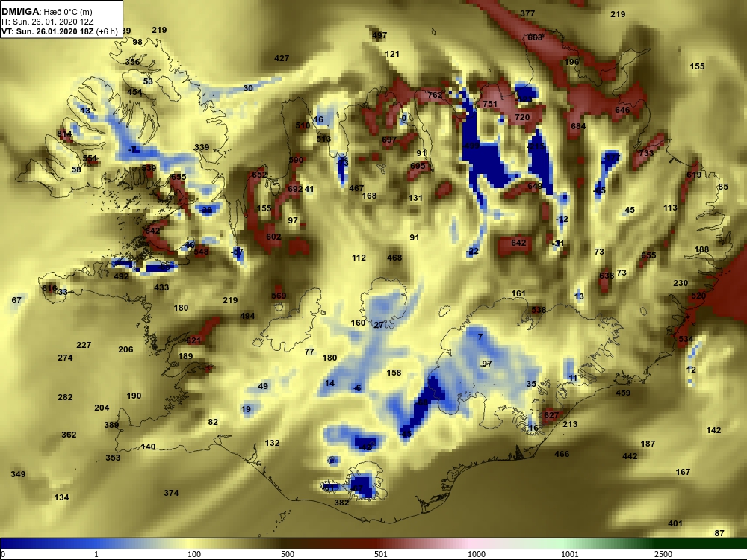Image resolution: width=747 pixels, height=560 pixels.
Task: Click the map value '382'
Action: click(341, 503)
